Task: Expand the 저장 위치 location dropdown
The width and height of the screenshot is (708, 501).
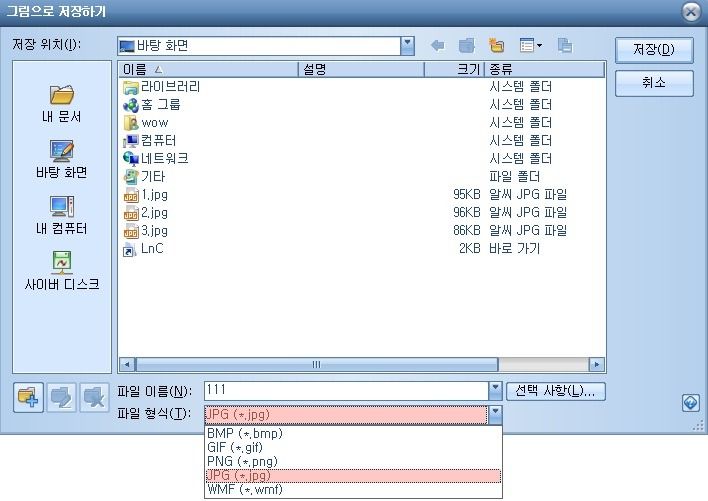Action: tap(407, 46)
